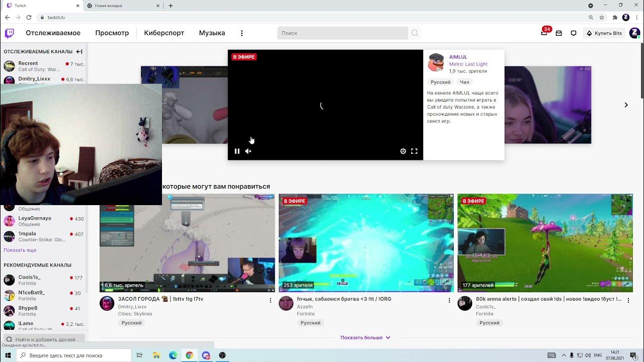
Task: Select LeyaGornaya channel in sidebar
Action: [x=44, y=221]
